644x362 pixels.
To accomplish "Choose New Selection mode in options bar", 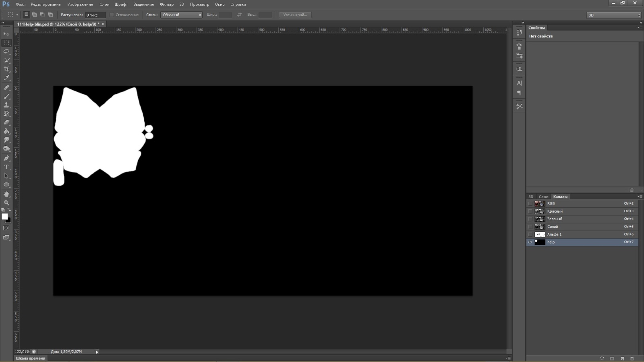I will point(27,14).
